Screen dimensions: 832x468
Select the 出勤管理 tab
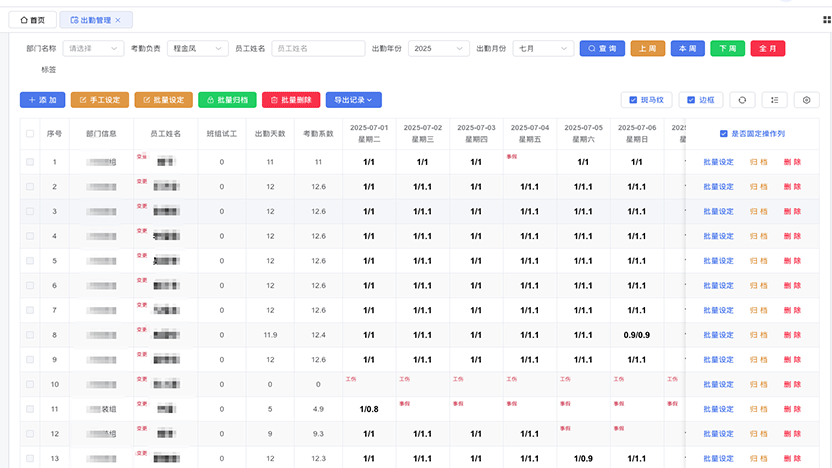pos(91,20)
